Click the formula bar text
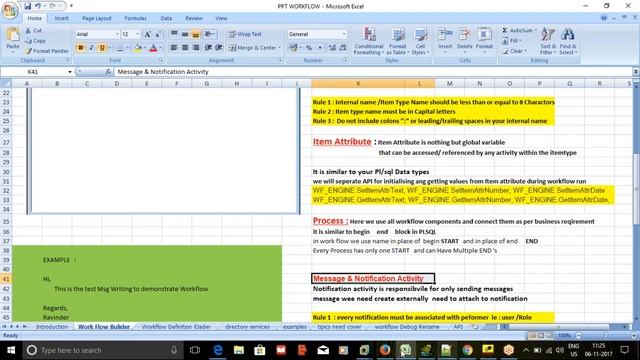The height and width of the screenshot is (360, 640). [x=163, y=72]
